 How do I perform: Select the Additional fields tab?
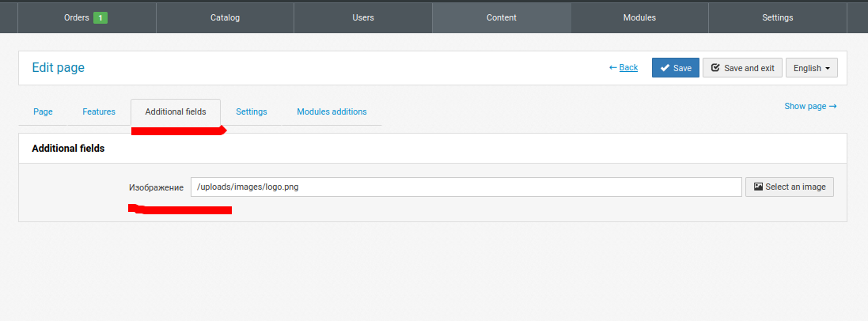click(176, 111)
